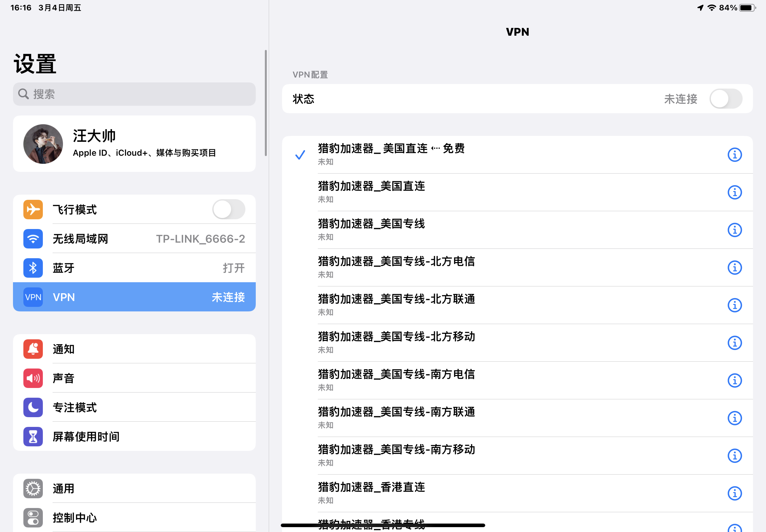
Task: Click the sidebar vertical scrollbar
Action: tap(266, 103)
